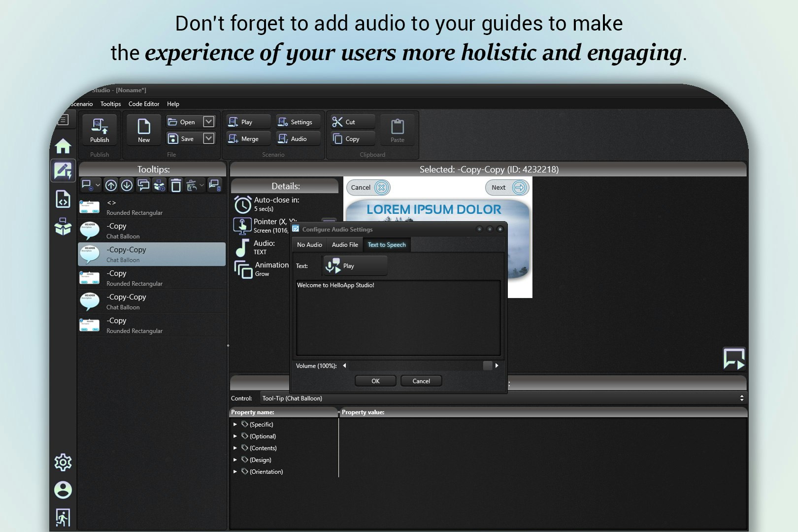
Task: Click the delete all tooltips icon
Action: tap(215, 185)
